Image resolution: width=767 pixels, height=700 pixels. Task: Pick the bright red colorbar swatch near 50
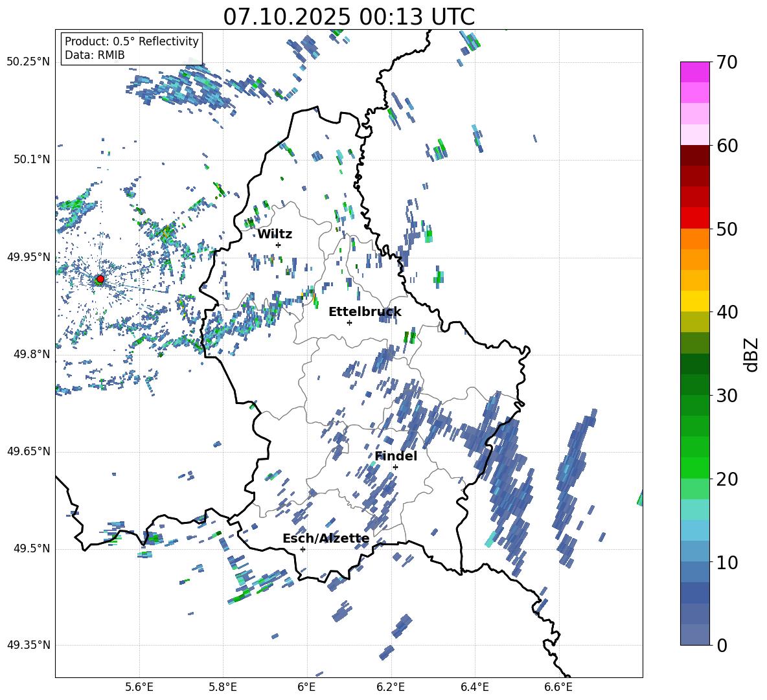(x=694, y=218)
